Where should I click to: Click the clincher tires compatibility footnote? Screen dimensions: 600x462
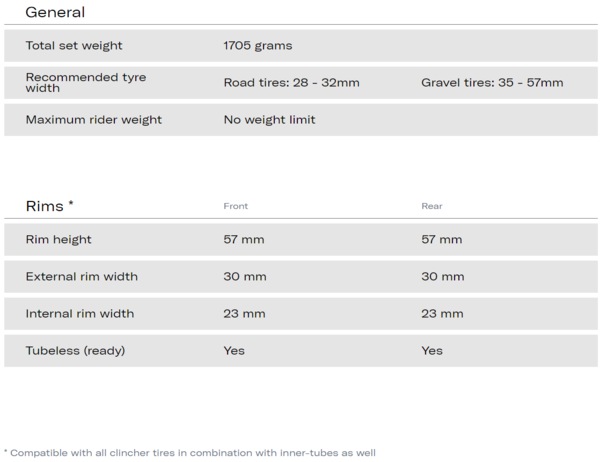point(190,453)
